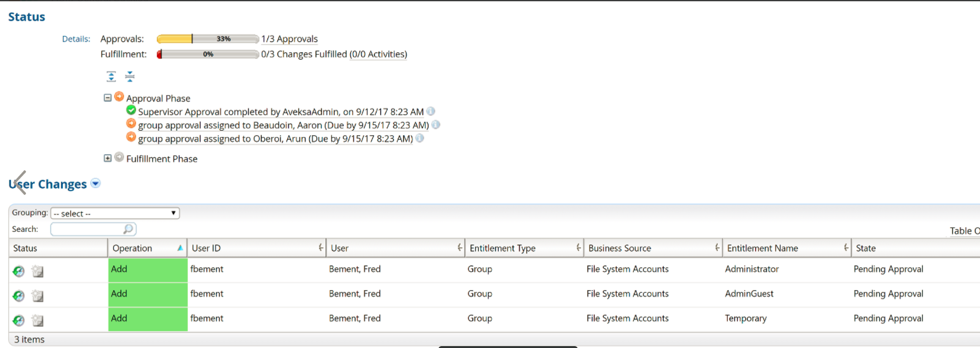This screenshot has height=348, width=980.
Task: Click notes icon in Temporary row
Action: click(37, 321)
